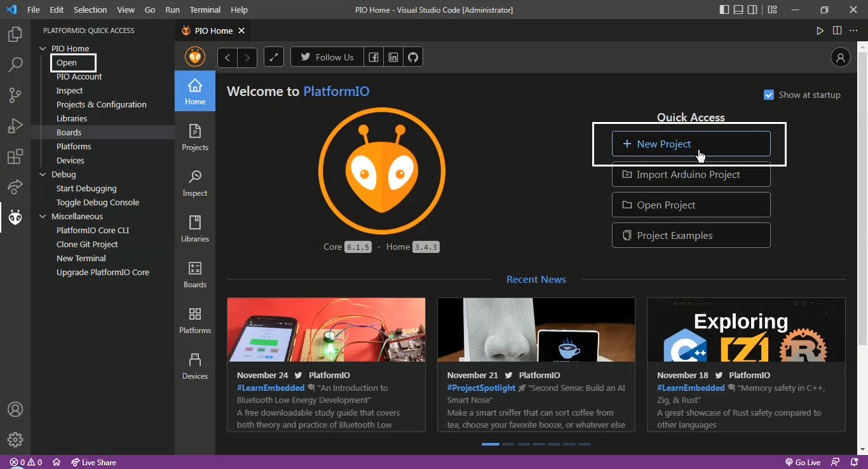Image resolution: width=868 pixels, height=469 pixels.
Task: Open PlatformIO LinkedIn icon
Action: click(x=393, y=57)
